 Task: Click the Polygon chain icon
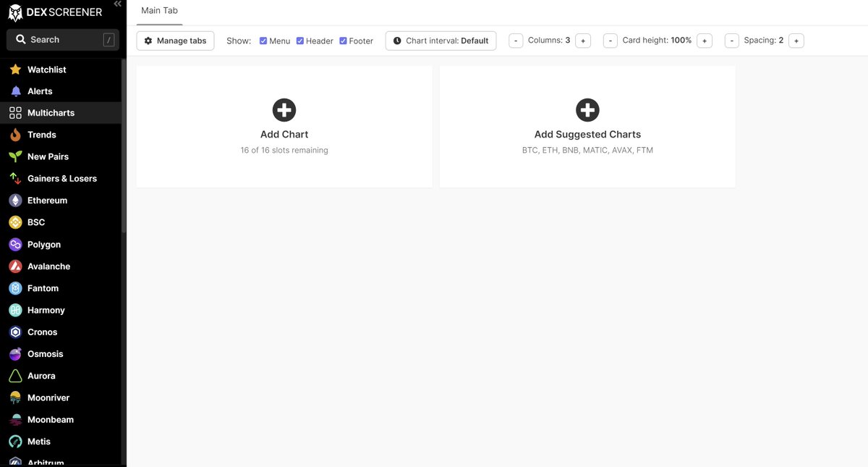15,245
